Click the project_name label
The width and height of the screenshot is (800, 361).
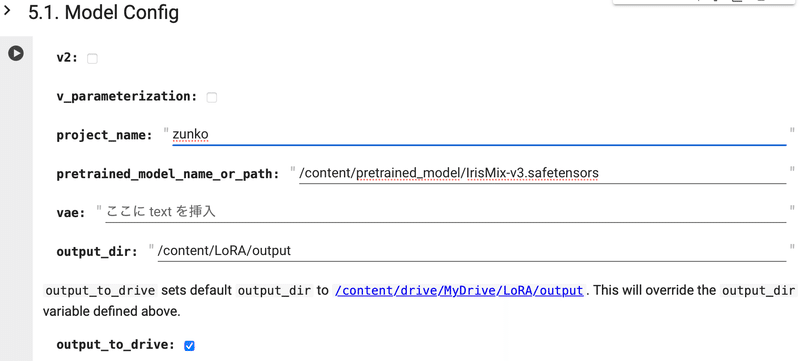click(x=105, y=135)
